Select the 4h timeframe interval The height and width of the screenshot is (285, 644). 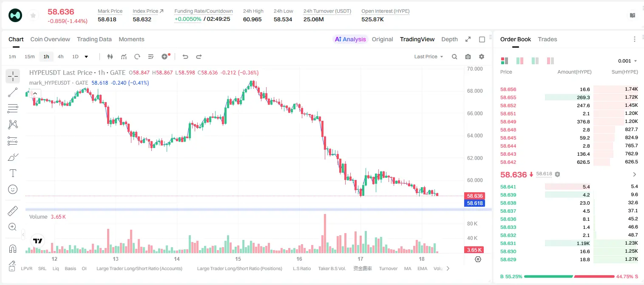60,57
